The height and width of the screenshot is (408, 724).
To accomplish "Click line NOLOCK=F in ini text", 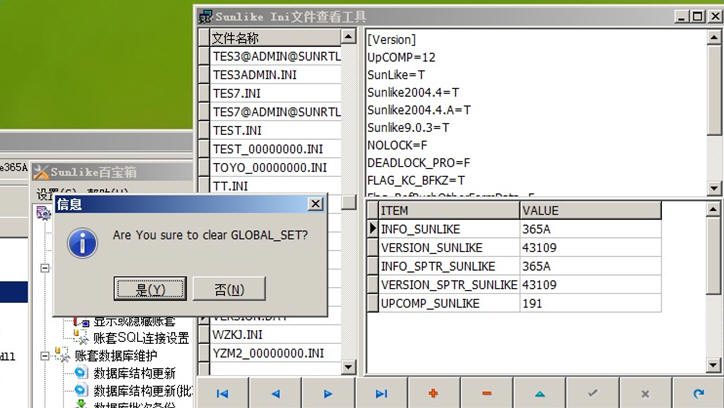I will pyautogui.click(x=397, y=145).
